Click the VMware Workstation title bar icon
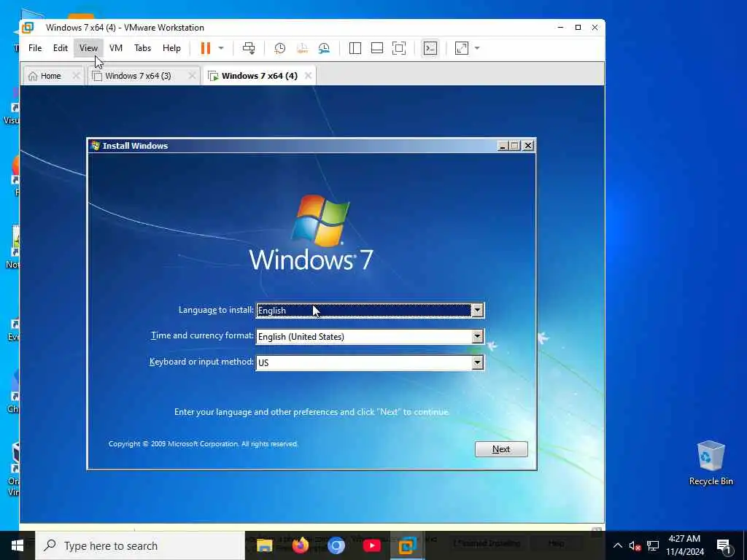 (x=28, y=28)
